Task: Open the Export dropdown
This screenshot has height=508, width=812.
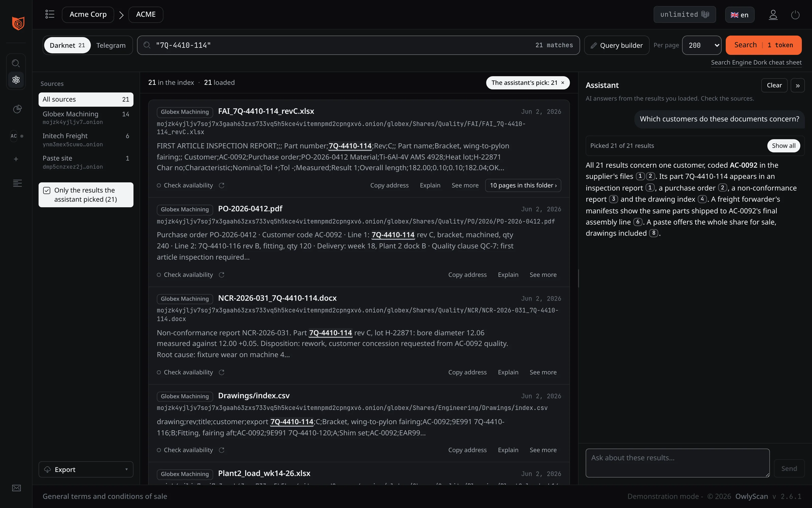Action: coord(86,469)
